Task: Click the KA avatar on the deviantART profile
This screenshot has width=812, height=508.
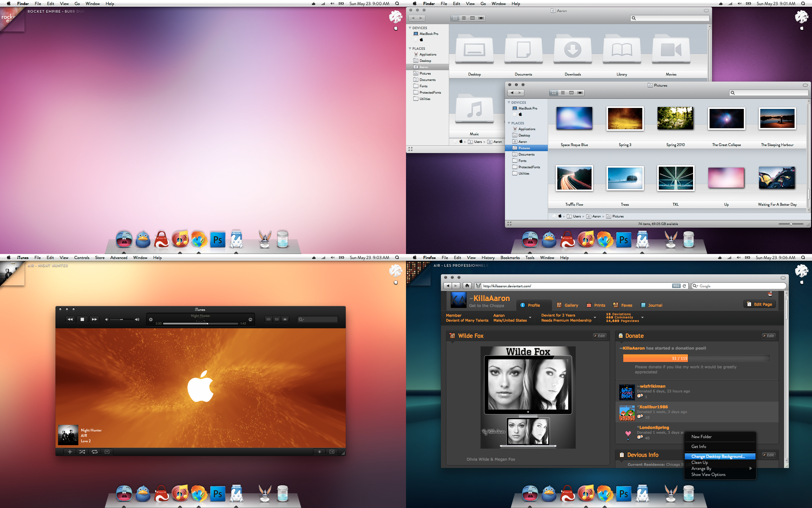Action: 458,300
